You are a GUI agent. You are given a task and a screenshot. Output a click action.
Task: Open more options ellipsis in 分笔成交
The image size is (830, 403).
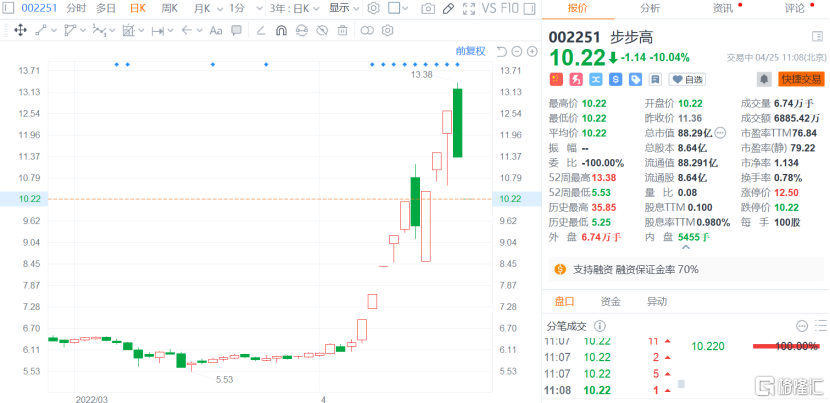[802, 326]
